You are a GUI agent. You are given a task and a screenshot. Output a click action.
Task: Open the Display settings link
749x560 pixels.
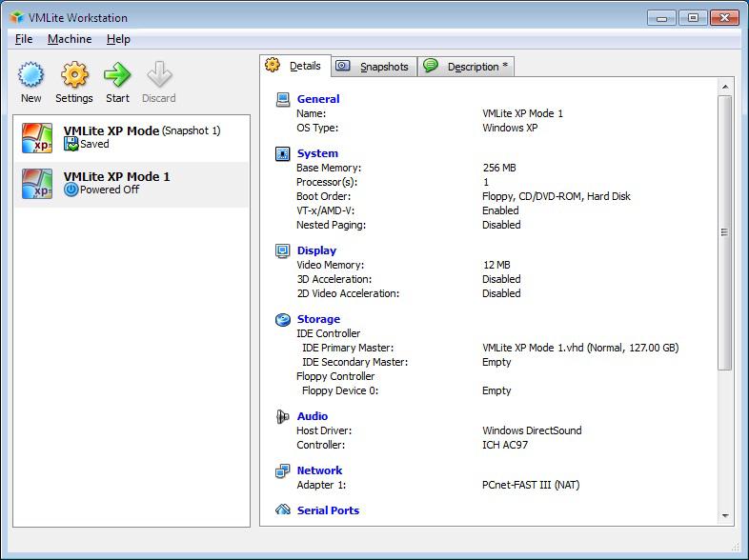click(x=316, y=250)
